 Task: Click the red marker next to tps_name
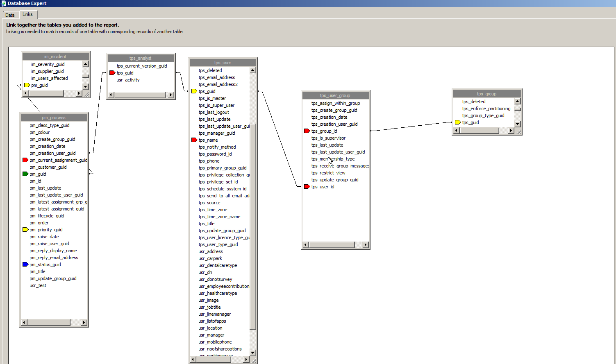click(x=194, y=140)
